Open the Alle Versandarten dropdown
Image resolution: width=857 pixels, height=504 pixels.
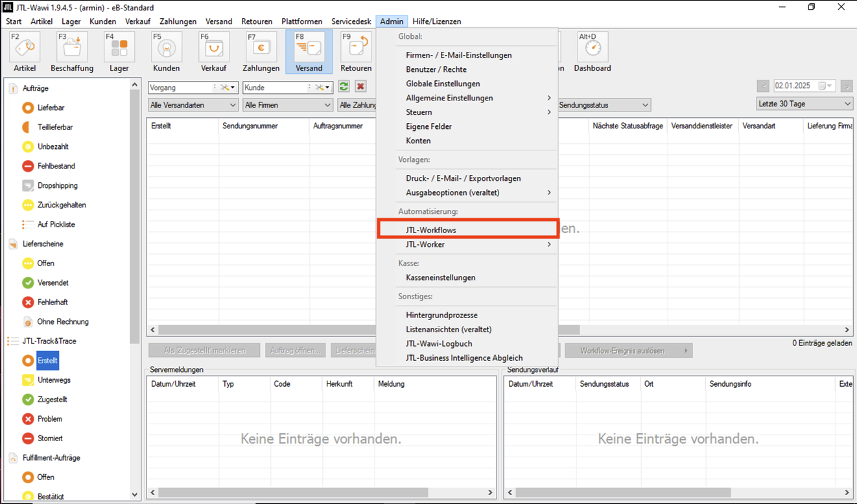[193, 105]
